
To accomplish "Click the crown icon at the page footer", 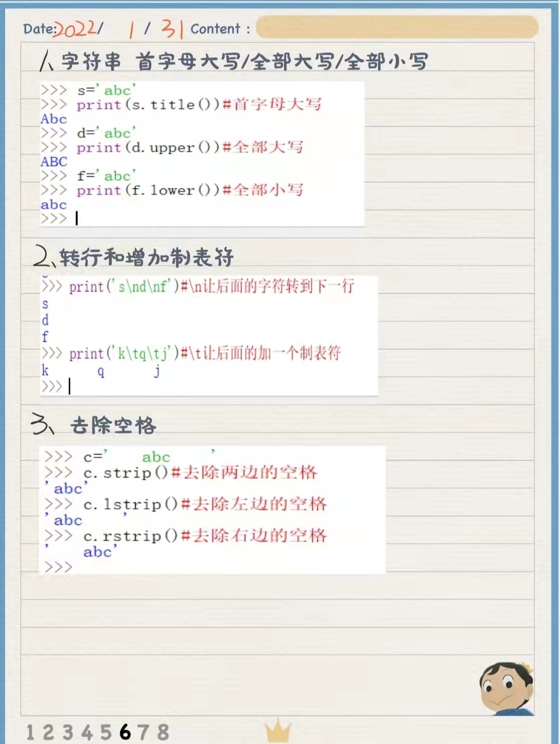I will [x=278, y=731].
